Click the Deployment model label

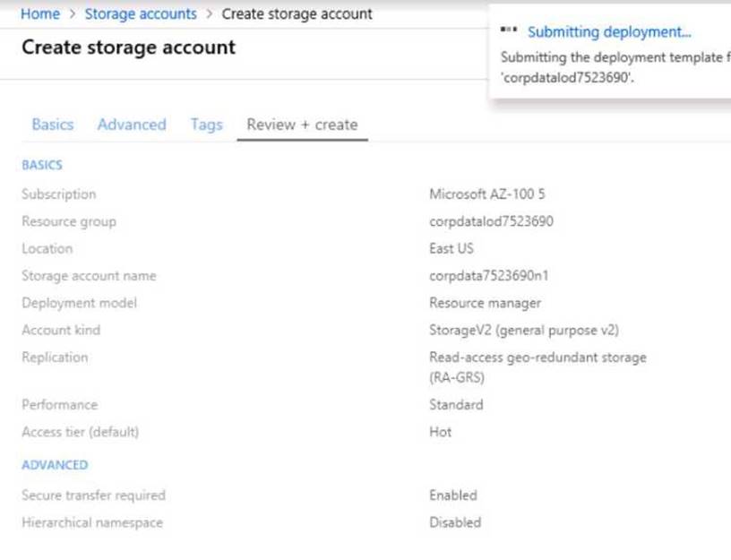click(79, 303)
